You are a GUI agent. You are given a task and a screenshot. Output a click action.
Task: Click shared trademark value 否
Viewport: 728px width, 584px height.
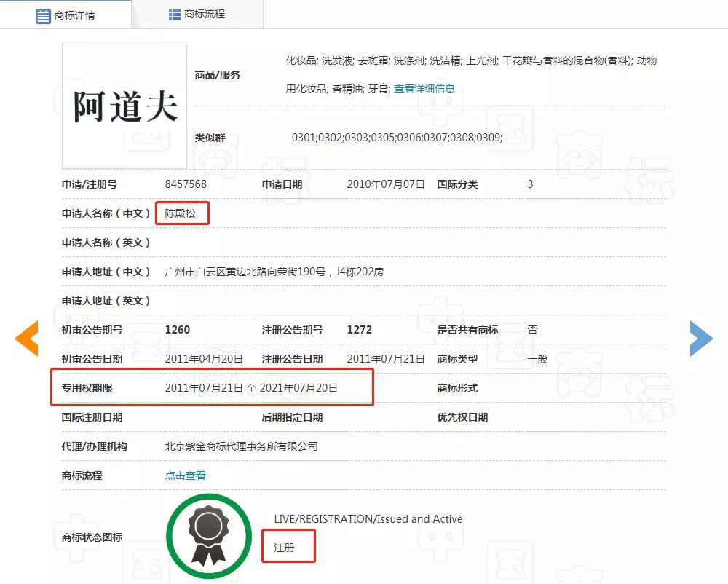click(x=533, y=330)
